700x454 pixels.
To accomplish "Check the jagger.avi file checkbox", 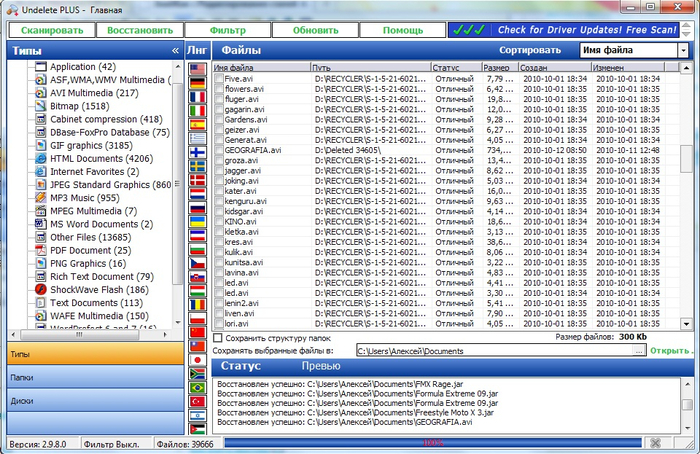I will (x=219, y=171).
